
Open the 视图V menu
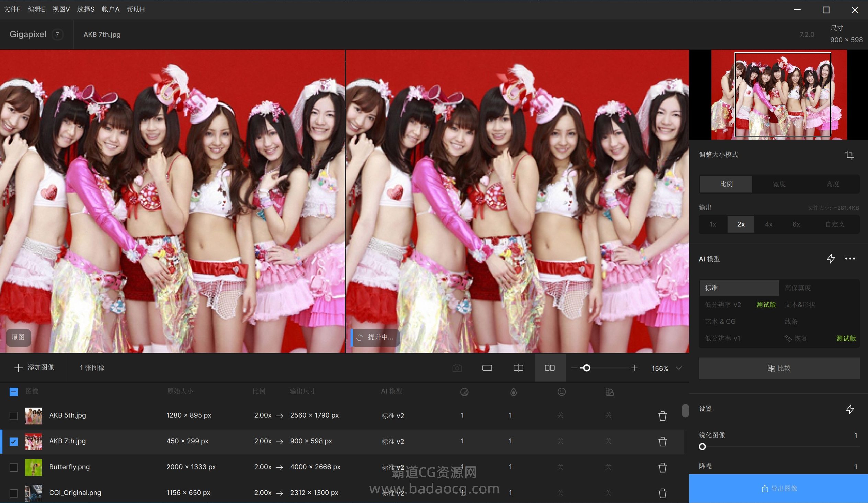[x=61, y=9]
